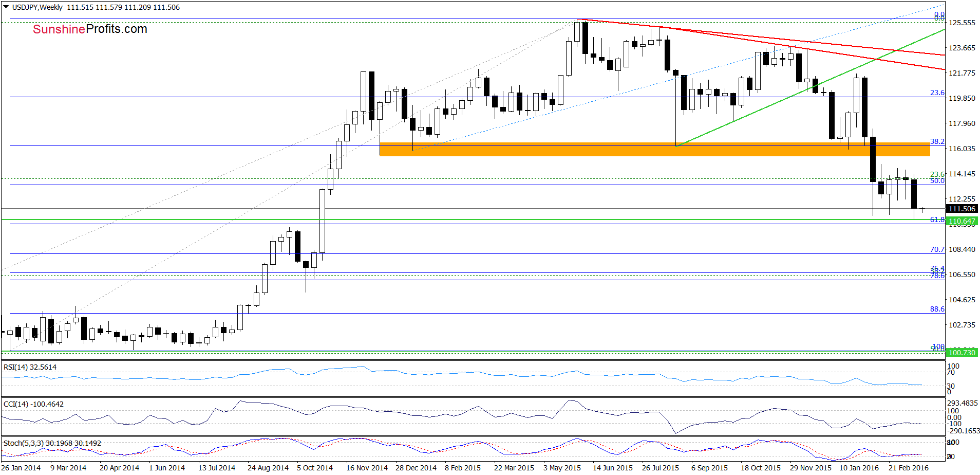This screenshot has width=980, height=475.
Task: Click the 5 Oct 2014 date label
Action: [x=315, y=468]
